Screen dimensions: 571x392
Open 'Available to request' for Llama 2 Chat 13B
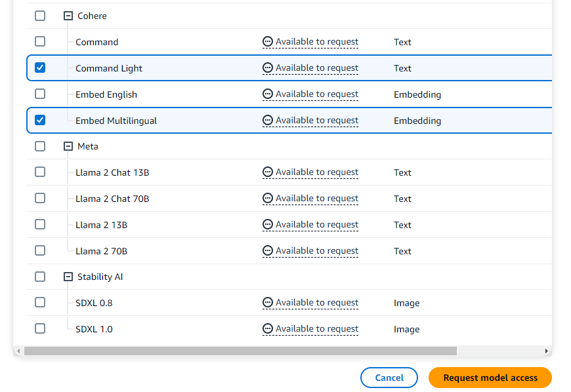317,172
